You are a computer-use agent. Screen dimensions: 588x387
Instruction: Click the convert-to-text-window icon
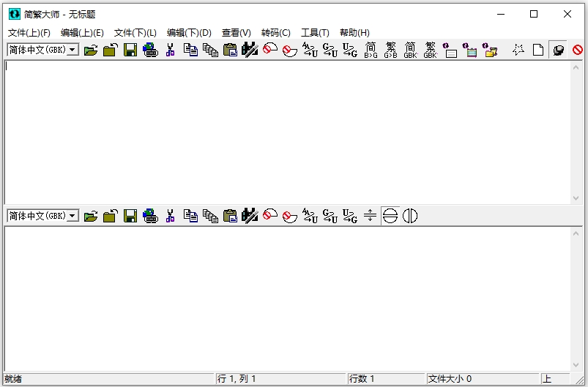pyautogui.click(x=450, y=50)
